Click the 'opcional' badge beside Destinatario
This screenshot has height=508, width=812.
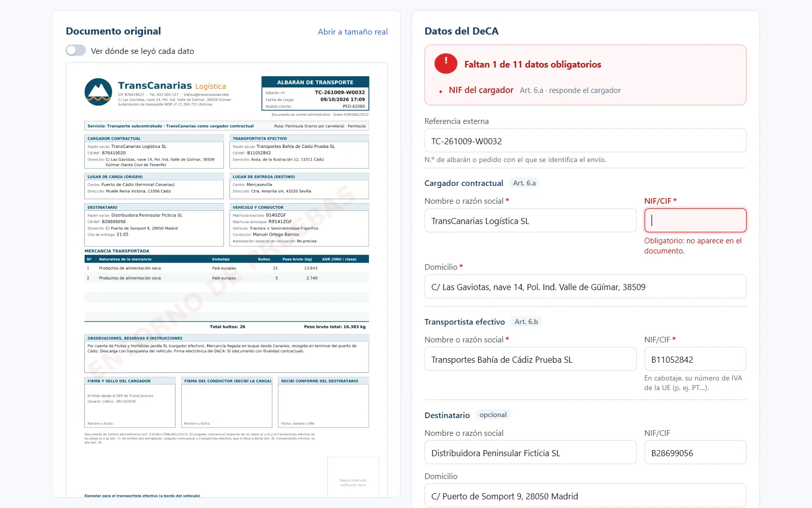(493, 415)
